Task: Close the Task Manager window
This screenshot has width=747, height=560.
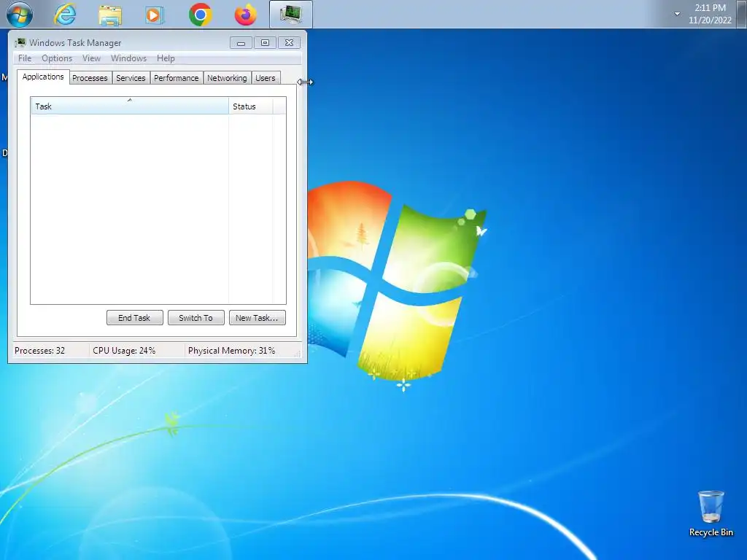Action: tap(289, 43)
